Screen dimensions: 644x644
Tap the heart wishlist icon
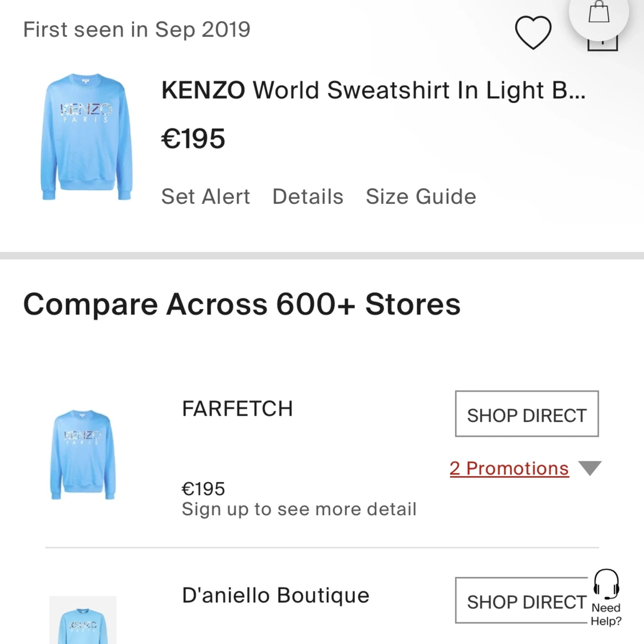pyautogui.click(x=533, y=32)
